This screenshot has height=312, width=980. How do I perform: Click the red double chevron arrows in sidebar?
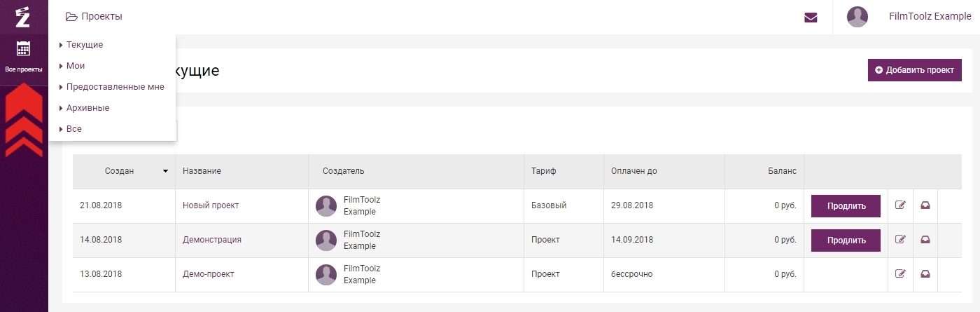click(x=24, y=120)
